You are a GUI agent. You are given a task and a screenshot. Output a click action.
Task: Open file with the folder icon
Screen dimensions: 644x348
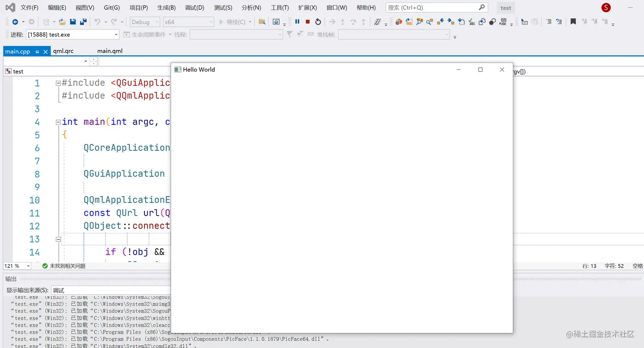coord(62,22)
